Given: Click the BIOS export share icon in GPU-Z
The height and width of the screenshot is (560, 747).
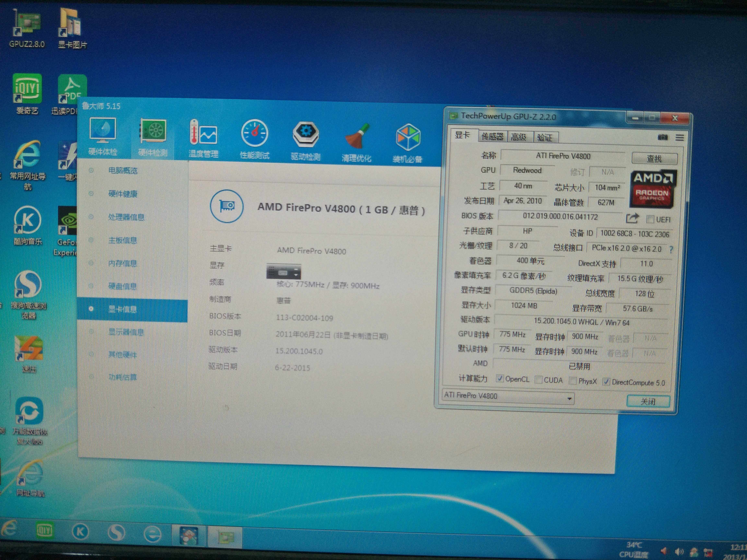Looking at the screenshot, I should point(632,218).
